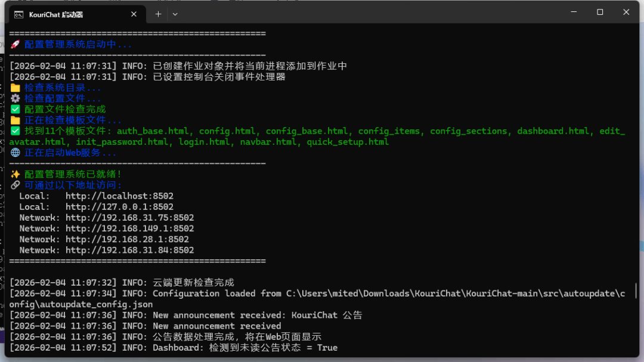Click the file name navbar.html
The image size is (644, 362).
tap(268, 142)
